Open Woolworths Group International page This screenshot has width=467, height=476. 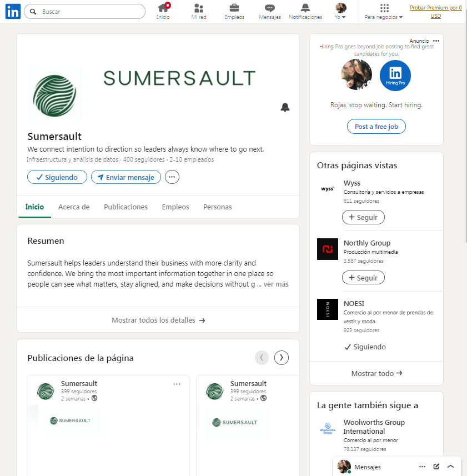[374, 427]
